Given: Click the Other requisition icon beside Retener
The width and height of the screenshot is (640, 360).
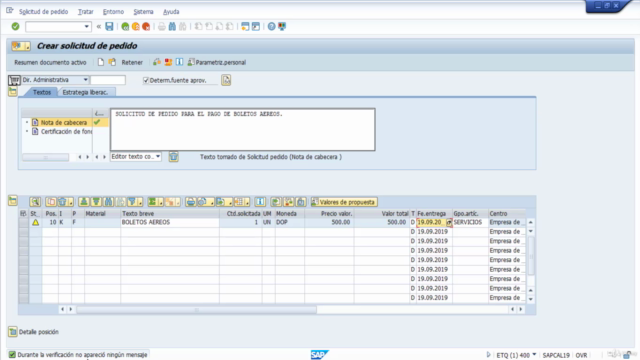Looking at the screenshot, I should tap(112, 62).
